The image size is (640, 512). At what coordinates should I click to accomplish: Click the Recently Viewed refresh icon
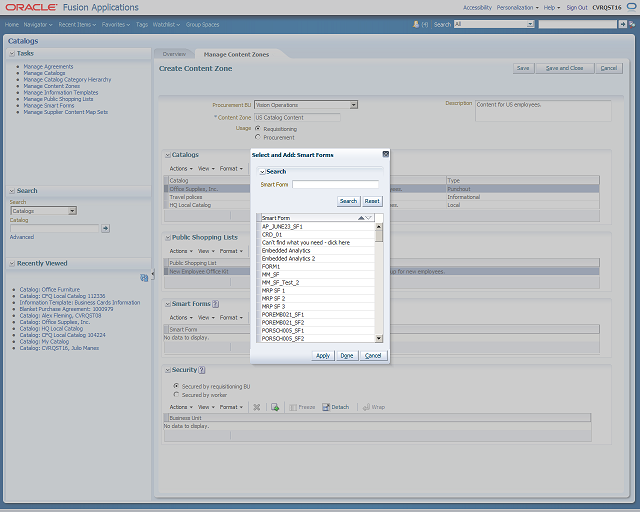(x=144, y=278)
